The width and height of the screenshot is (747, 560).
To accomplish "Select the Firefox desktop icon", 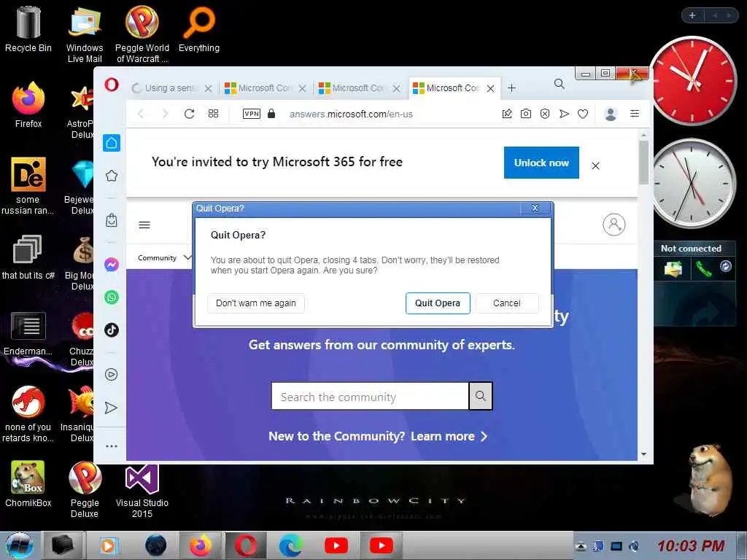I will pyautogui.click(x=28, y=105).
